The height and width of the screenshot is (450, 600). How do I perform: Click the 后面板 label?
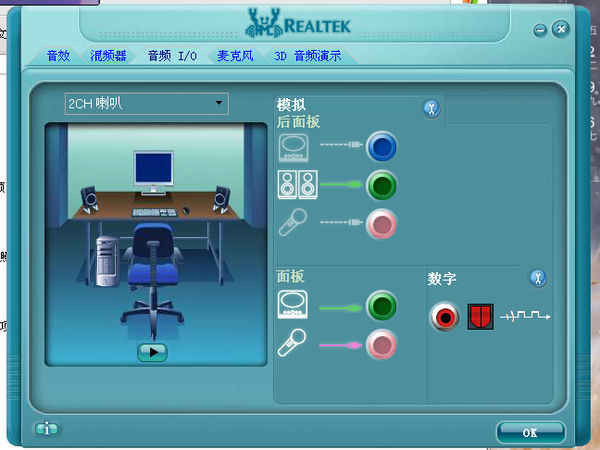point(298,122)
